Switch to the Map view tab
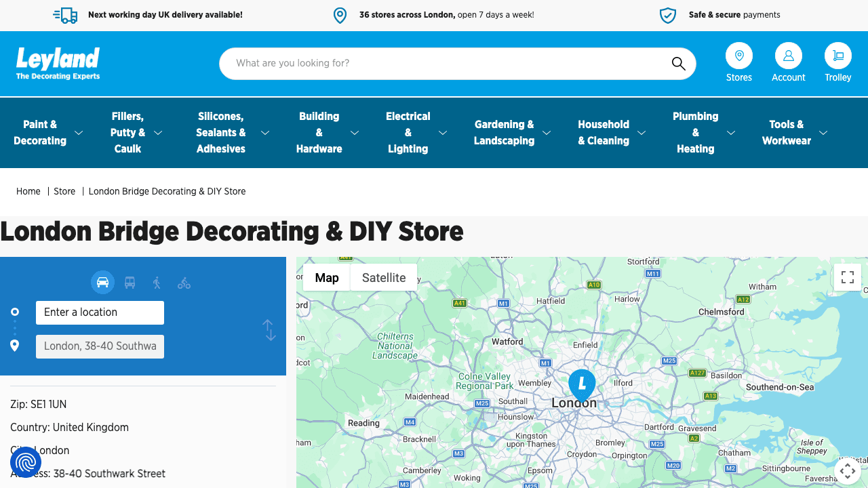The height and width of the screenshot is (488, 868). click(327, 277)
